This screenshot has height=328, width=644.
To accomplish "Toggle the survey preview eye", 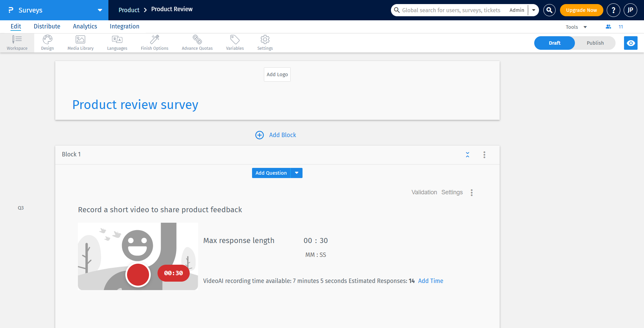I will [630, 43].
